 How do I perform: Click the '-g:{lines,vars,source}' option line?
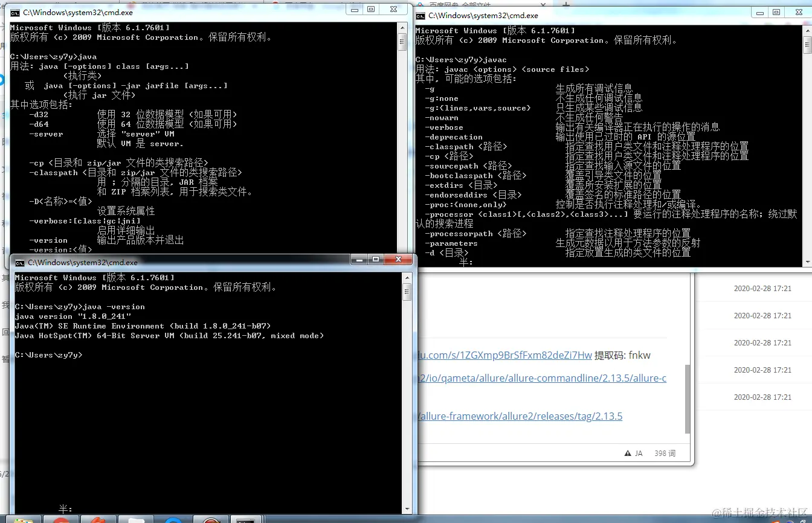tap(533, 108)
